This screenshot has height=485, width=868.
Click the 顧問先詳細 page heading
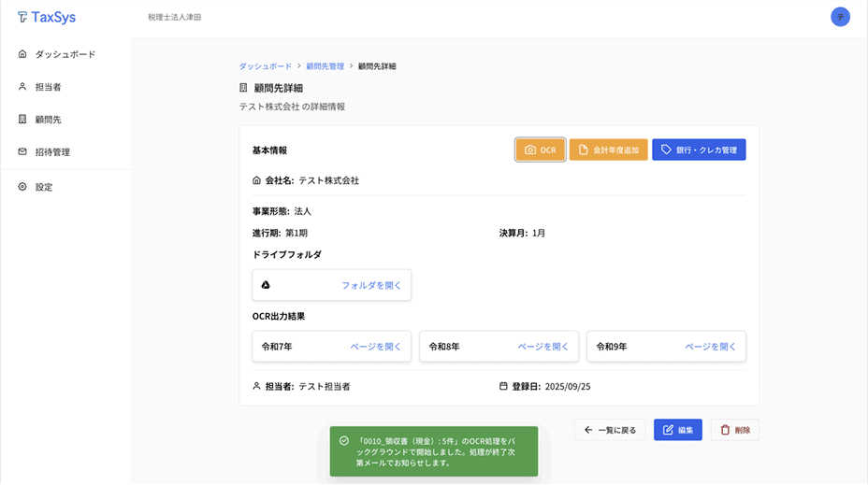tap(279, 88)
